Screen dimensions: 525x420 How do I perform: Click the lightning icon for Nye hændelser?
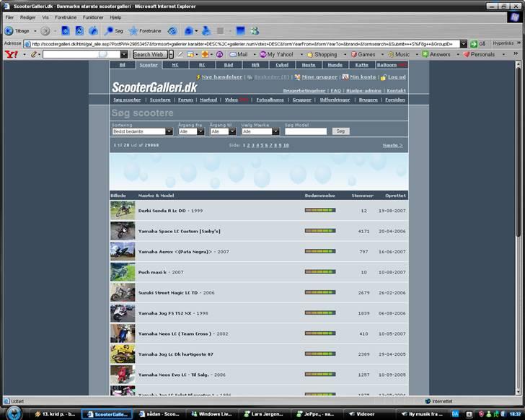tap(198, 76)
